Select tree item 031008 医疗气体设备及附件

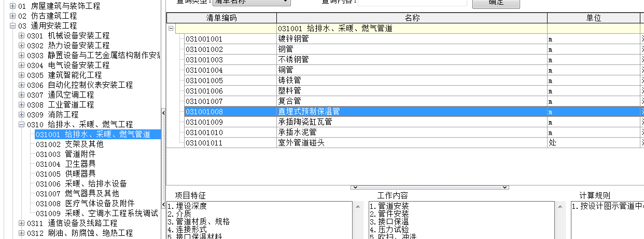point(85,204)
